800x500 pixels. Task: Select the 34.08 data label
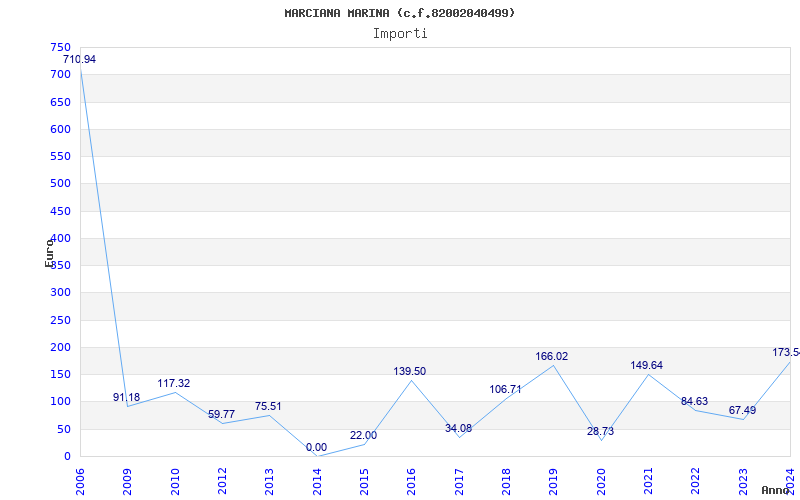458,429
